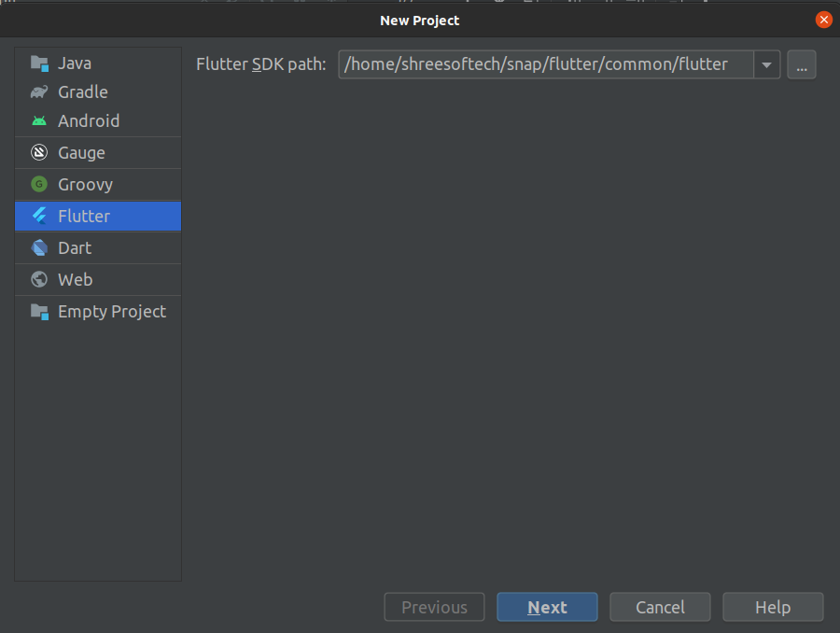Select Empty Project from the list
Image resolution: width=840 pixels, height=633 pixels.
(111, 312)
